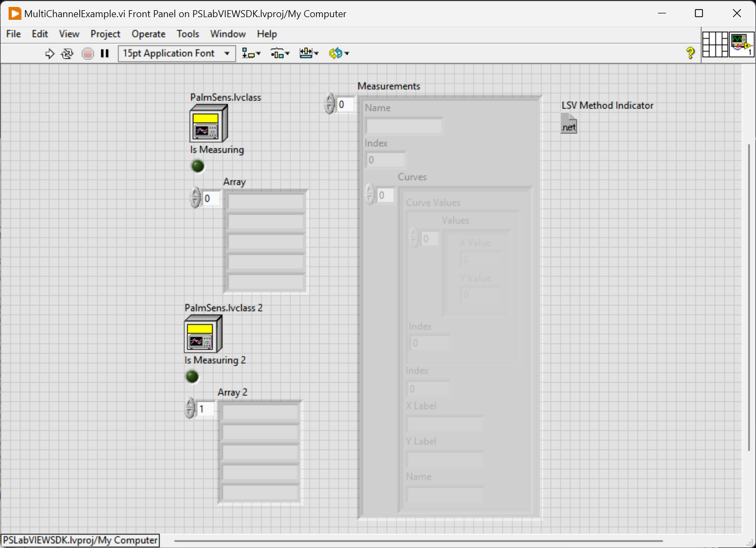Click the first element field of Array

pos(266,202)
